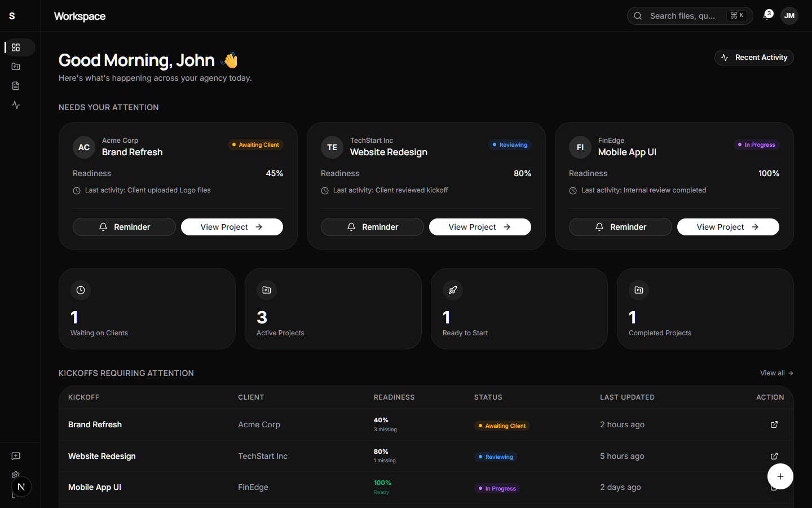Send Reminder for Brand Refresh

pos(124,227)
